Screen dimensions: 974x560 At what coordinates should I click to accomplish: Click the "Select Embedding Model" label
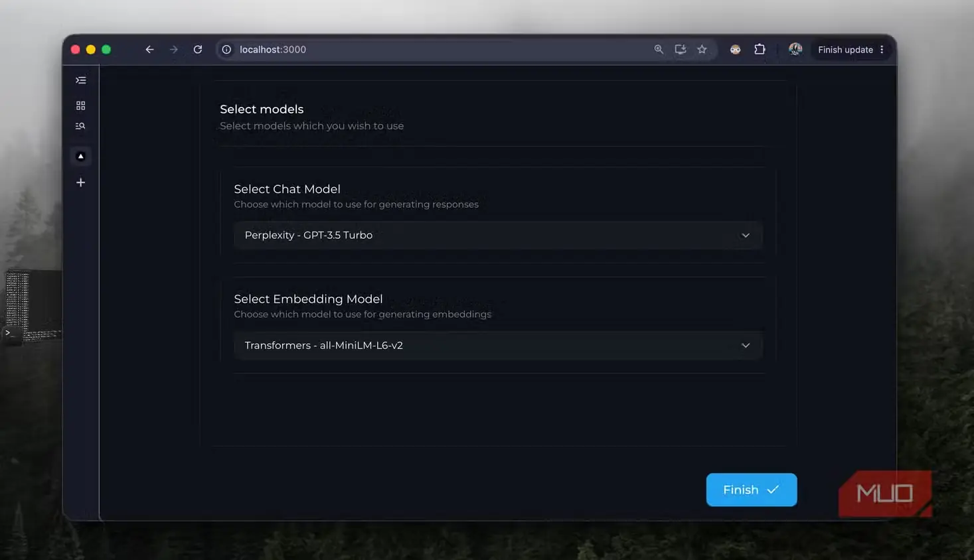click(308, 299)
